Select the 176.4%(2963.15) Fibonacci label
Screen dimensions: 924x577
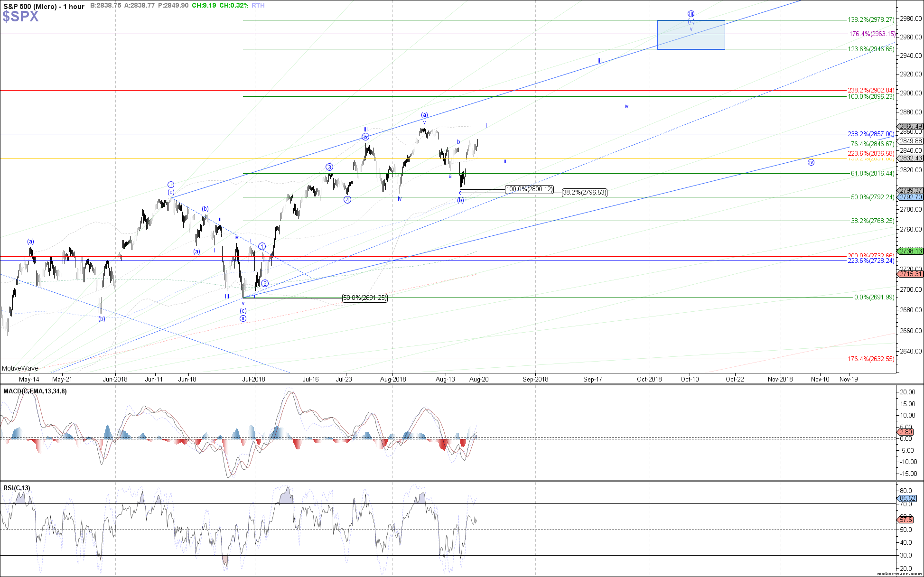click(x=872, y=34)
